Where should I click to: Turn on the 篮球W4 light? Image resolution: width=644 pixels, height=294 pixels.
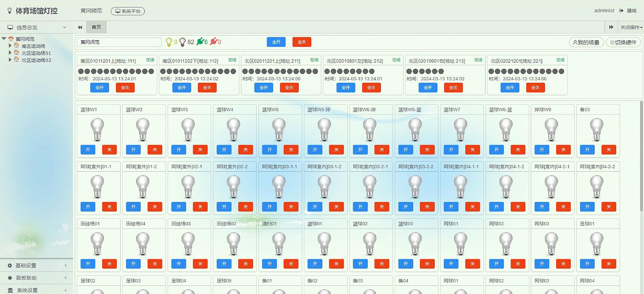tap(224, 150)
